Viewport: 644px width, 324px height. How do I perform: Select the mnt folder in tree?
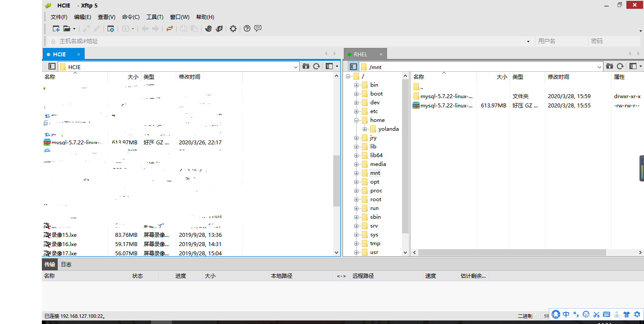click(375, 173)
